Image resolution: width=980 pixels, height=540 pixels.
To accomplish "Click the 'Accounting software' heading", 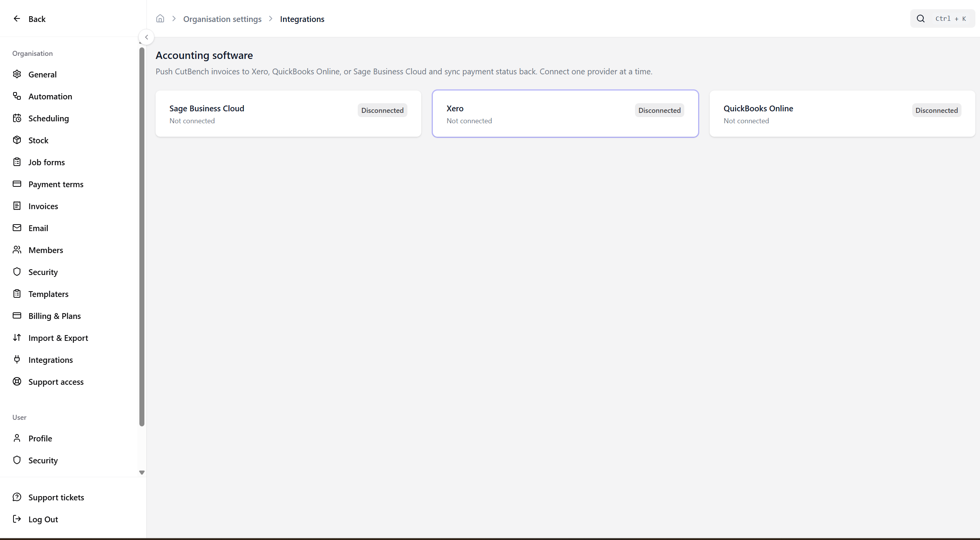I will click(204, 55).
